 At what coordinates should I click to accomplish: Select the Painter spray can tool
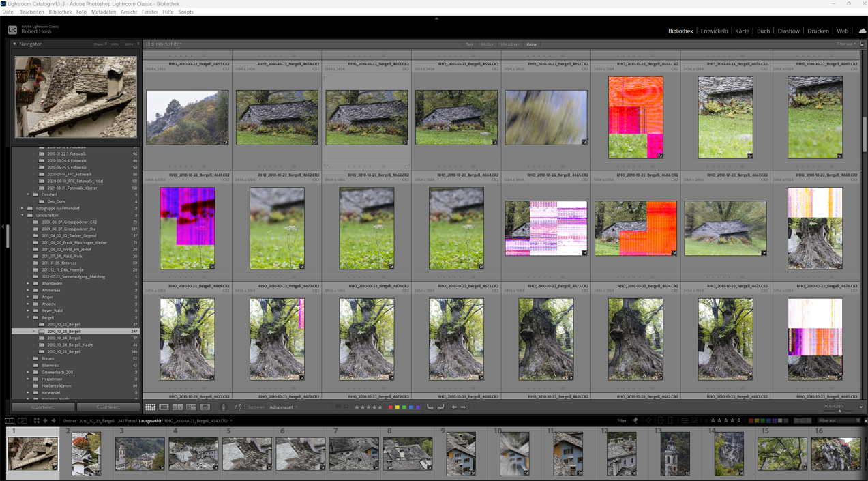[x=223, y=407]
